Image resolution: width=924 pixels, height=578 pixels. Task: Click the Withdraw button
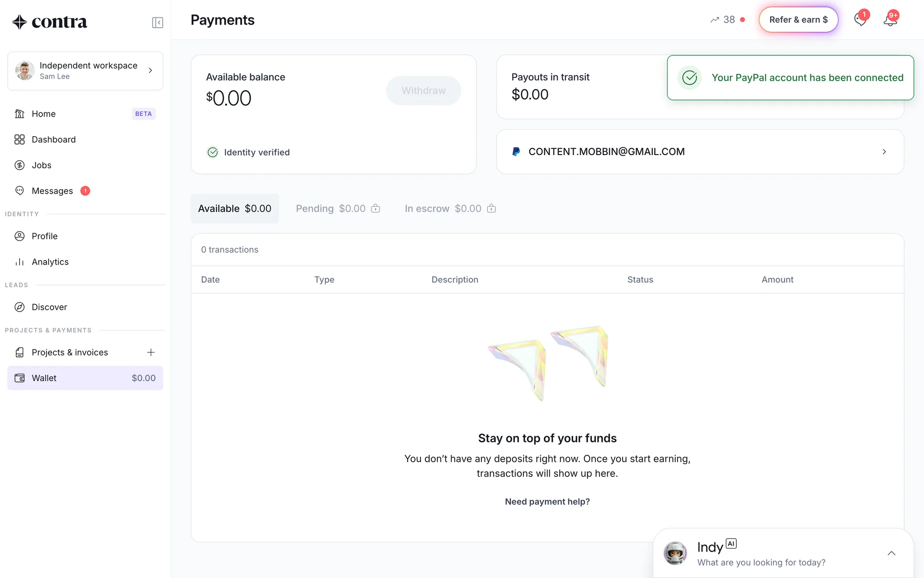[423, 91]
